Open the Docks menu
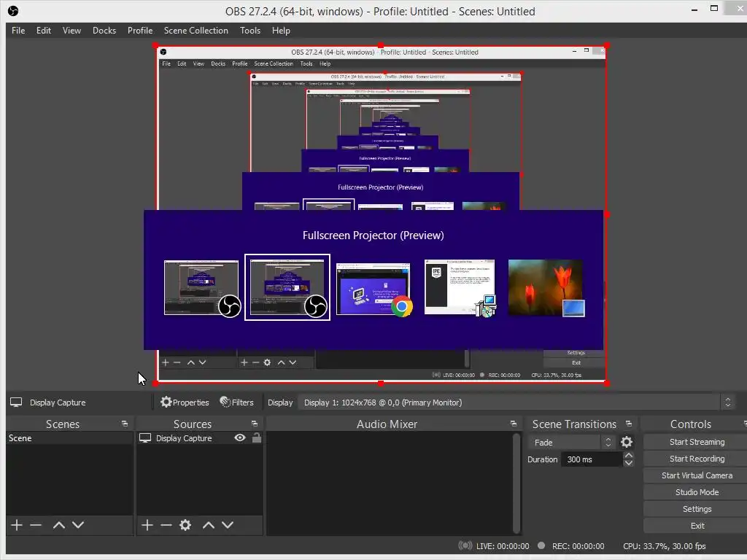 tap(104, 31)
